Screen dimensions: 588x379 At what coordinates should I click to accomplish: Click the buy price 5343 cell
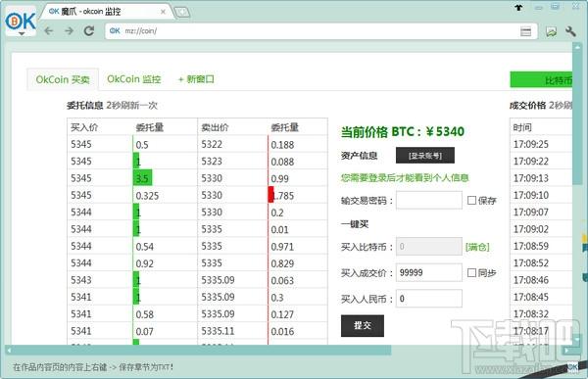pos(81,280)
